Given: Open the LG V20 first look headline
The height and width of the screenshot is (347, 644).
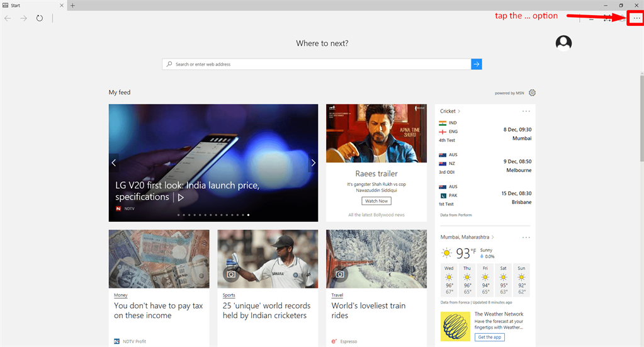Looking at the screenshot, I should 188,191.
